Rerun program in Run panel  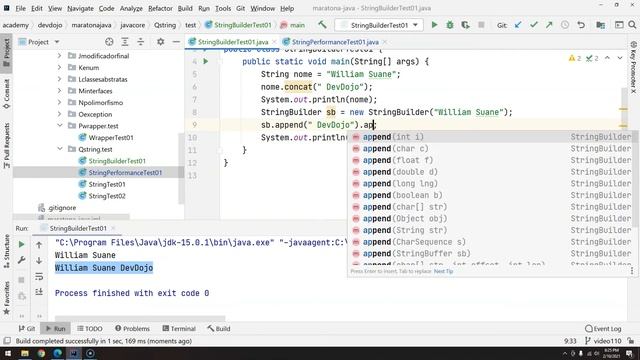click(22, 244)
